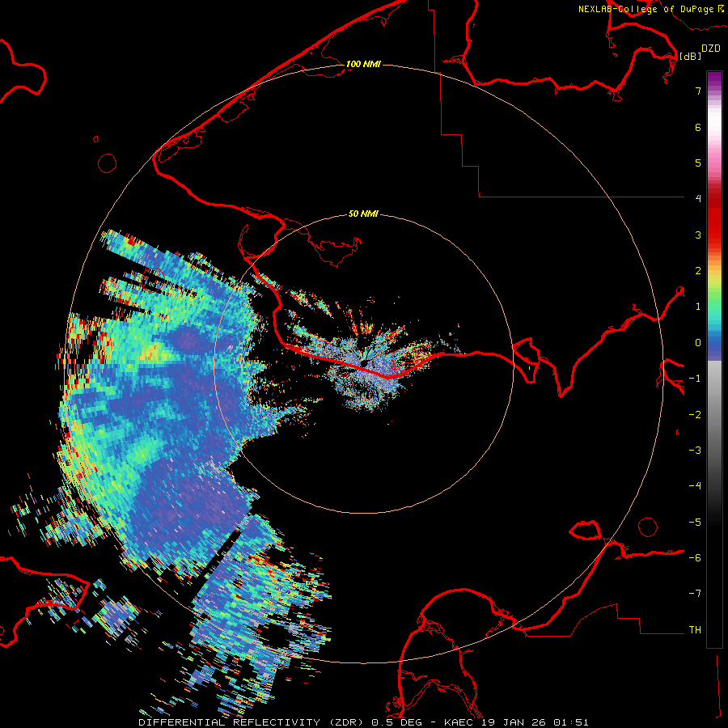Screen dimensions: 728x728
Task: Click the 4 value on the color scale
Action: point(698,199)
